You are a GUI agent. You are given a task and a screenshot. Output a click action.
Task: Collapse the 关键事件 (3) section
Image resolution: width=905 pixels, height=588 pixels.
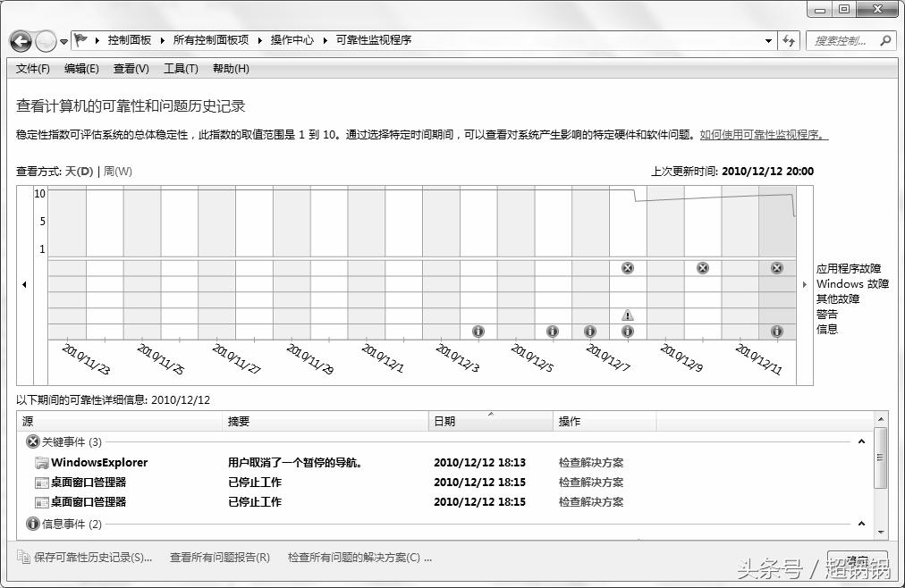click(x=33, y=441)
